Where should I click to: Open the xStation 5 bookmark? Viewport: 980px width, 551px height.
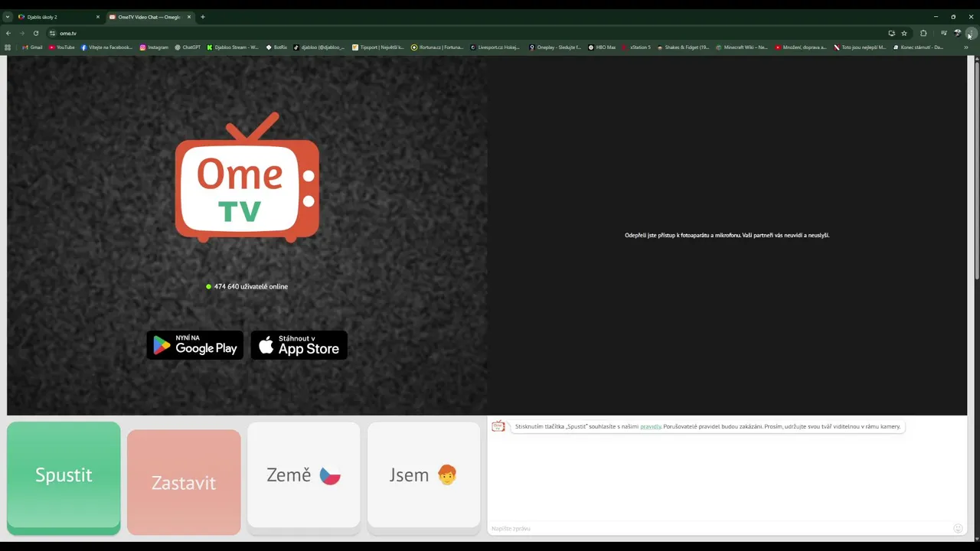click(636, 47)
